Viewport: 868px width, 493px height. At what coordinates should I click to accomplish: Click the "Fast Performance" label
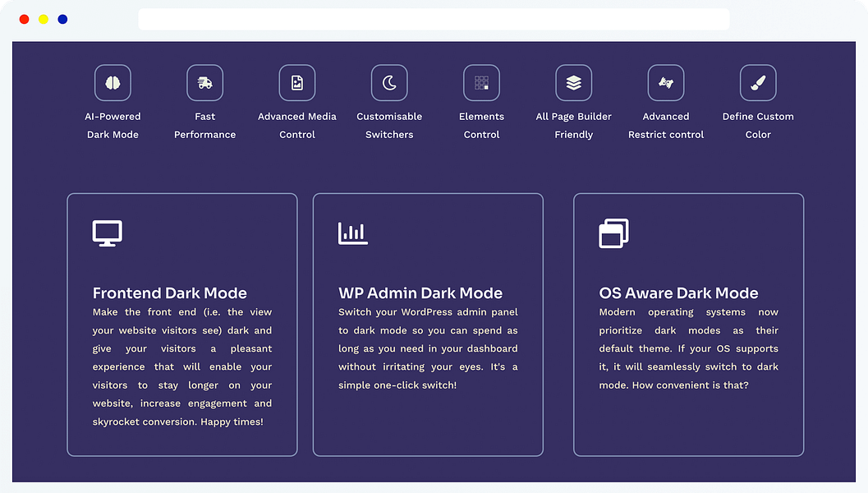(204, 125)
